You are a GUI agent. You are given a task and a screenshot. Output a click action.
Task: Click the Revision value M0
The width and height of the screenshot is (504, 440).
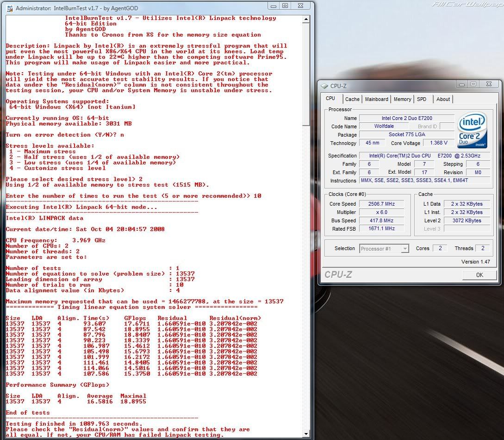pyautogui.click(x=478, y=172)
